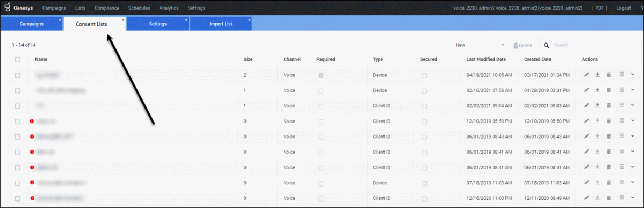This screenshot has width=644, height=208.
Task: Sort by Last Modified Date column
Action: [486, 59]
